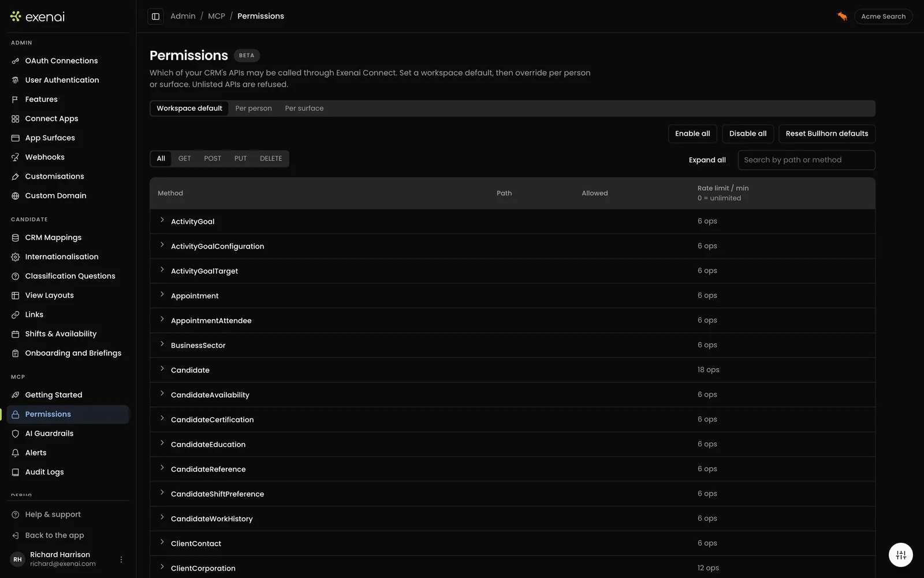Viewport: 924px width, 578px height.
Task: Open the View Layouts table icon
Action: tap(16, 295)
